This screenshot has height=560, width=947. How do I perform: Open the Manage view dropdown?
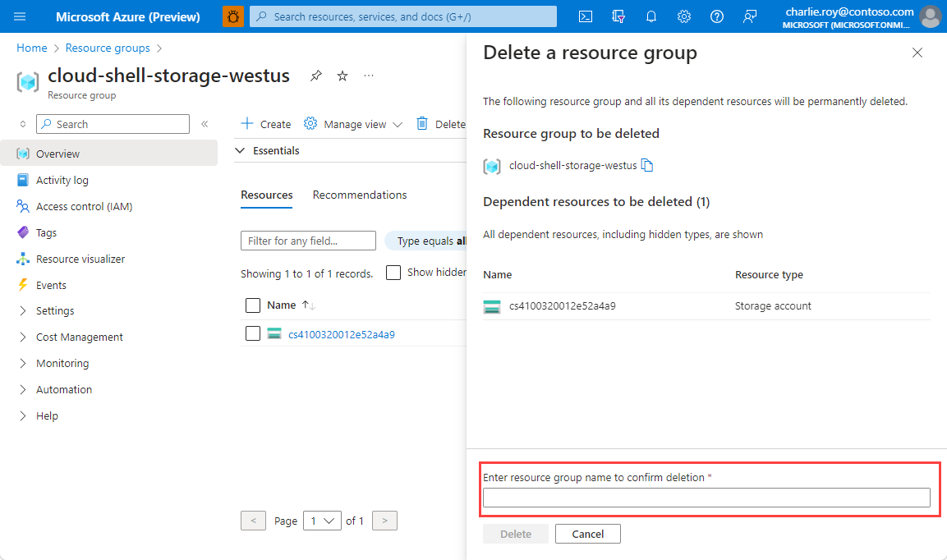[x=352, y=123]
